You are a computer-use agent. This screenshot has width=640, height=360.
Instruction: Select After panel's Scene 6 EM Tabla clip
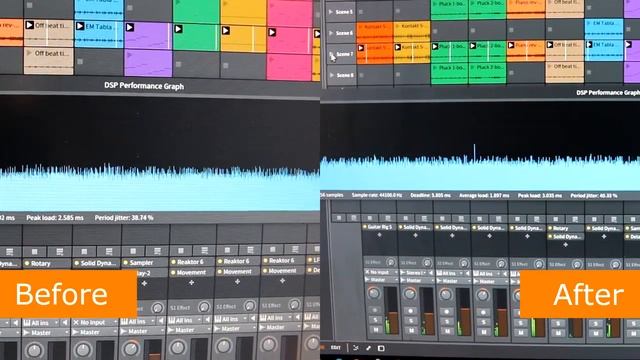[604, 28]
